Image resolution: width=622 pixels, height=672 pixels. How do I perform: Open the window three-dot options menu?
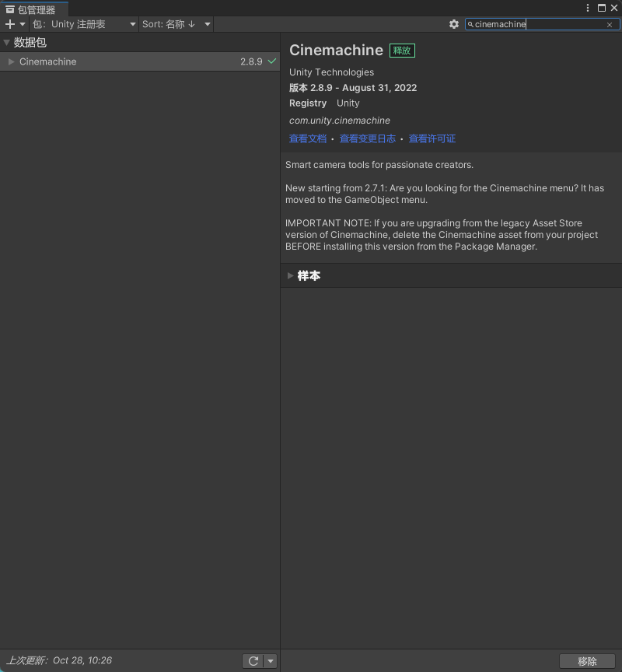coord(588,8)
